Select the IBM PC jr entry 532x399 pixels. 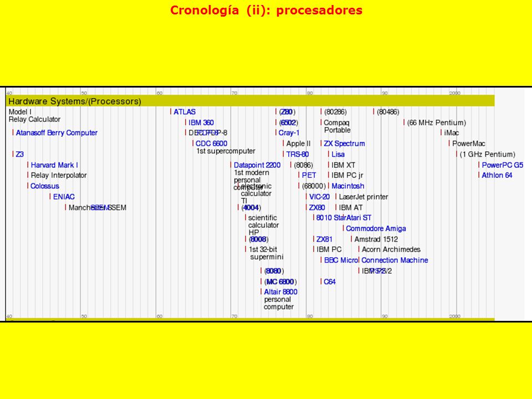[347, 175]
